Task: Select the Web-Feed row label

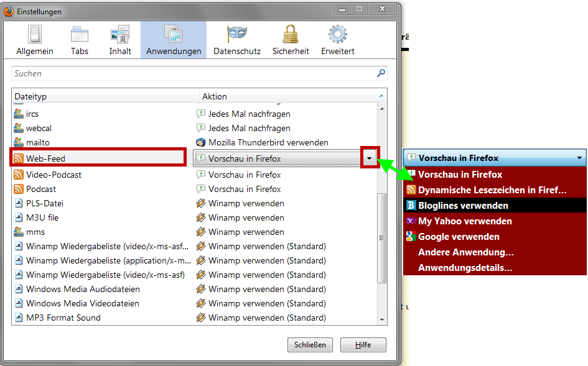Action: [46, 158]
